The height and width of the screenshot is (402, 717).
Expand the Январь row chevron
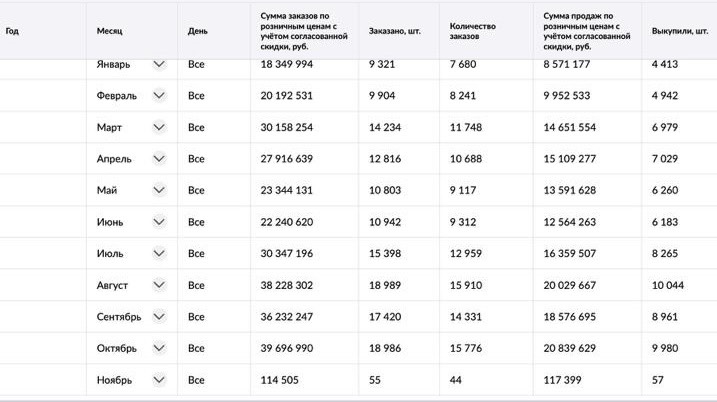click(x=159, y=64)
